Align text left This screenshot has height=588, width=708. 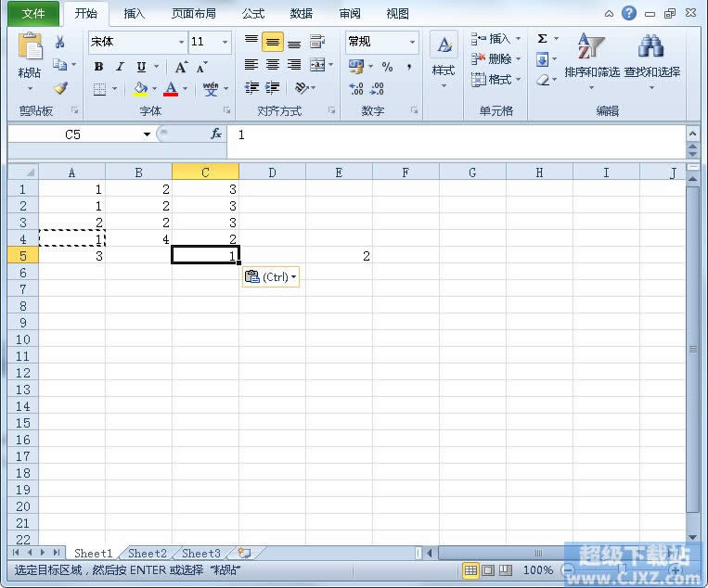point(251,65)
